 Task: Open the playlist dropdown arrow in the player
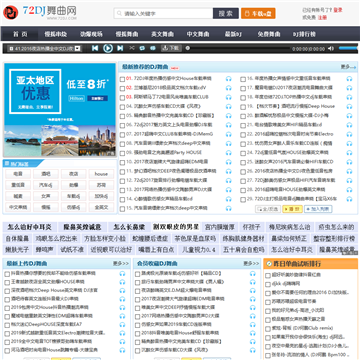[x=78, y=49]
